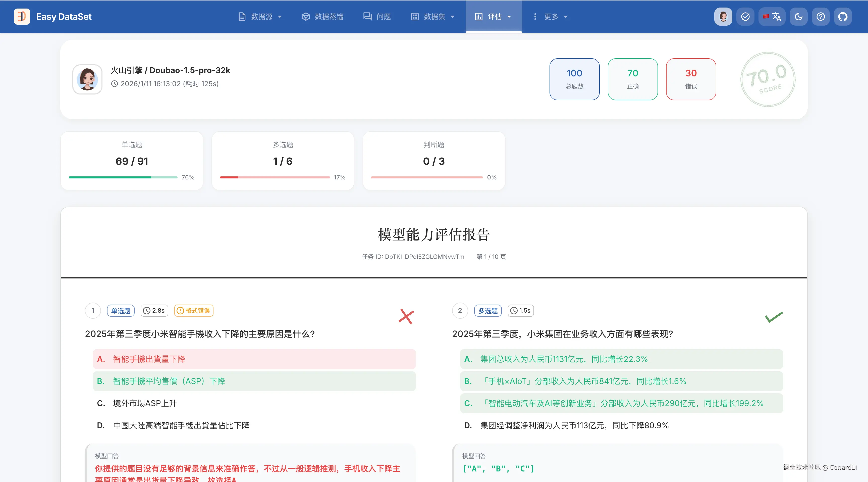Toggle dark mode moon icon
Viewport: 868px width, 482px height.
[798, 17]
